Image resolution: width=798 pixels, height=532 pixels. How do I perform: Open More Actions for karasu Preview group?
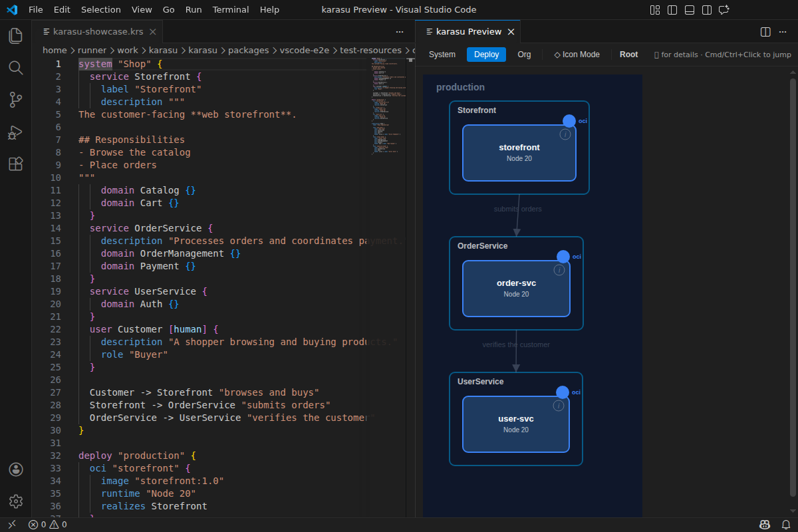pos(784,32)
